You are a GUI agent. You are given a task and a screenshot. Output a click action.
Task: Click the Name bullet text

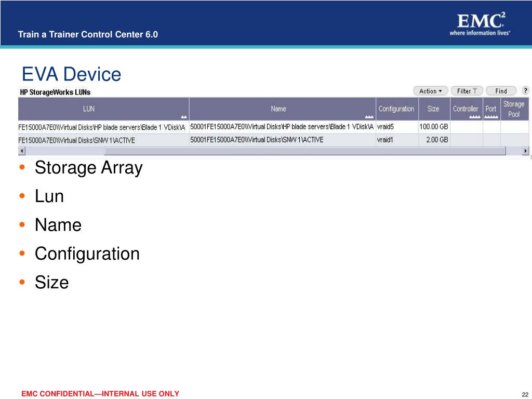pos(58,225)
